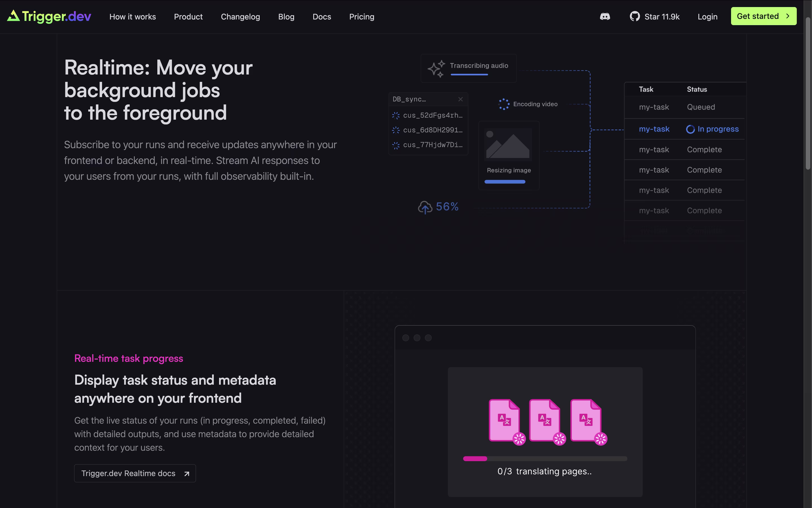Image resolution: width=812 pixels, height=508 pixels.
Task: Click cus_77Hjdw7Di… row text
Action: pyautogui.click(x=433, y=145)
